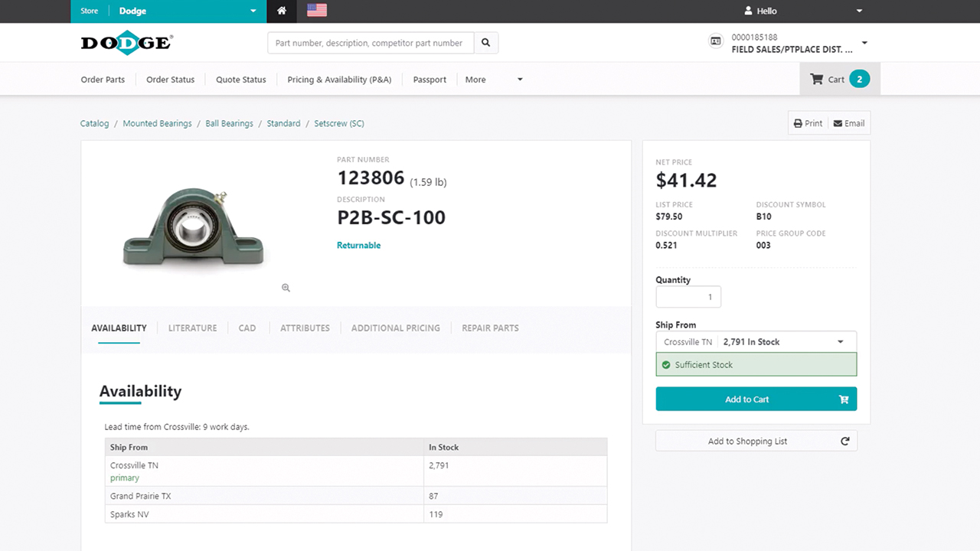Follow the Ball Bearings breadcrumb link

point(229,123)
